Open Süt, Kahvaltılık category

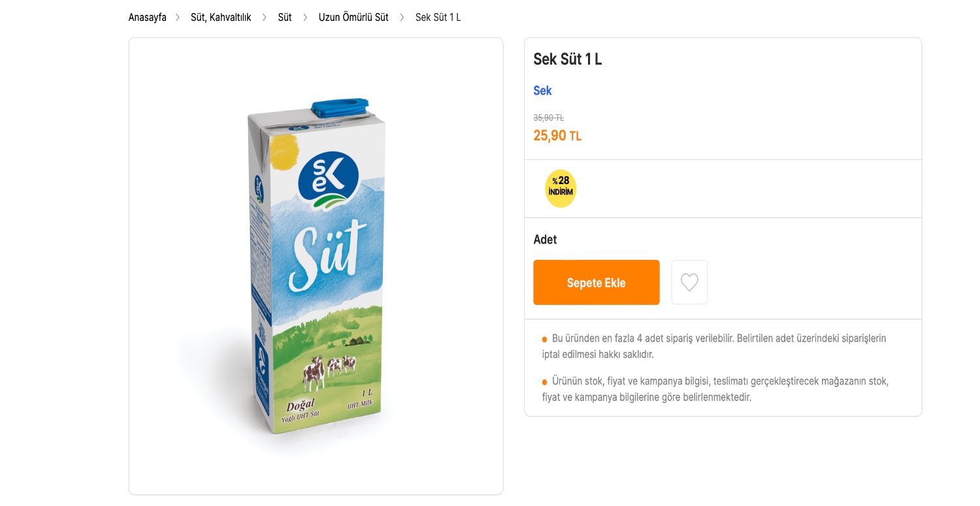point(221,18)
